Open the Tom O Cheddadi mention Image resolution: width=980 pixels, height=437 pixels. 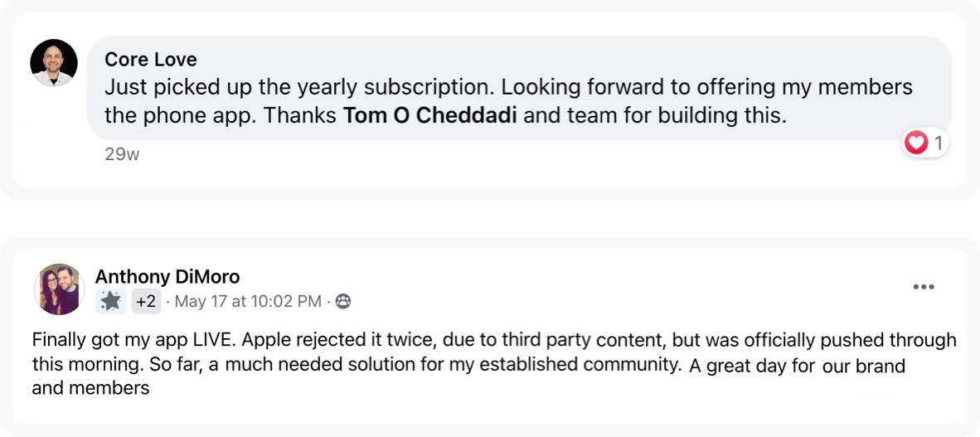pos(430,117)
